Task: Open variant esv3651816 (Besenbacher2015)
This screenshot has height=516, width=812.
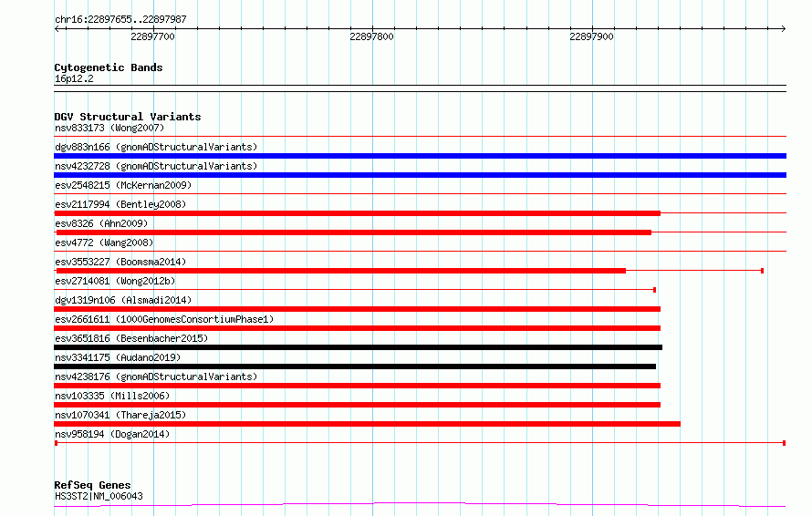Action: coord(131,338)
